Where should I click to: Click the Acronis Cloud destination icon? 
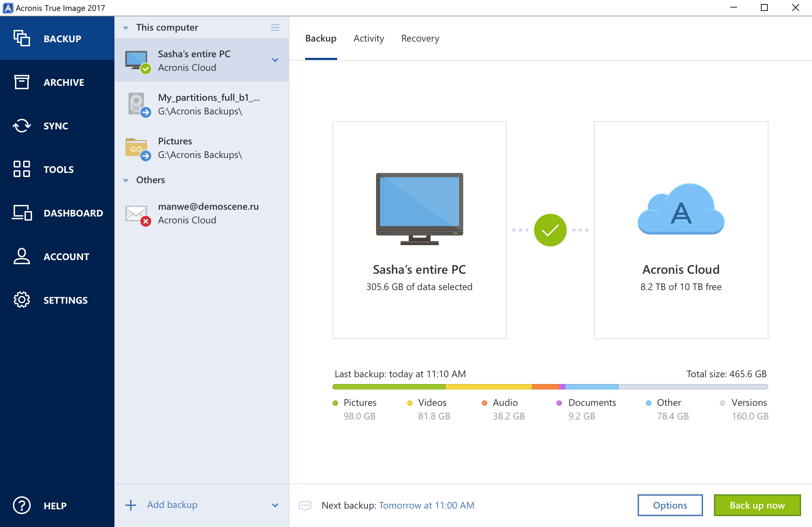[681, 209]
